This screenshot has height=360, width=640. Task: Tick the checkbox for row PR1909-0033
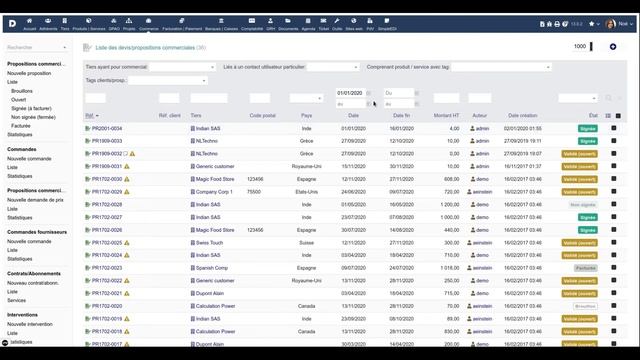pyautogui.click(x=613, y=141)
